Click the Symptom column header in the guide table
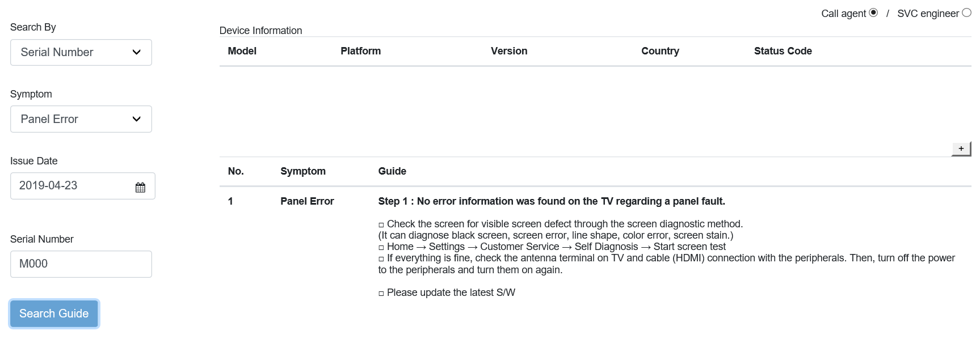The width and height of the screenshot is (980, 339). (303, 171)
